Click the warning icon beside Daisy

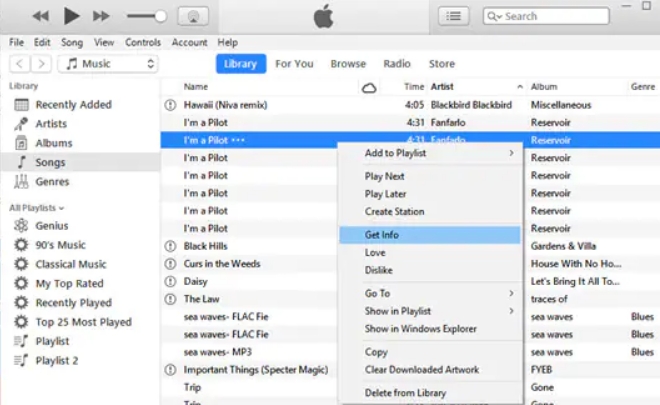point(170,281)
